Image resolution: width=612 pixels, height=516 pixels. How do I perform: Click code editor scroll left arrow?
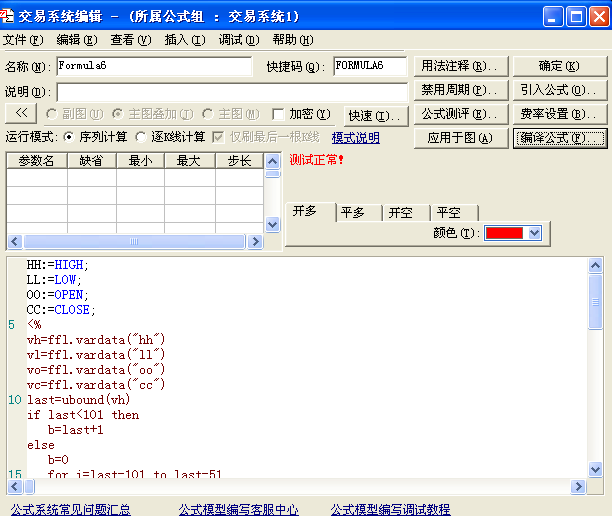pos(15,486)
